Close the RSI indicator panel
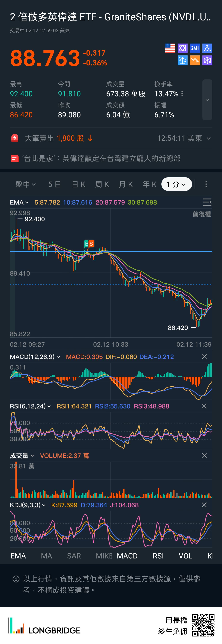The height and width of the screenshot is (644, 222). [204, 406]
